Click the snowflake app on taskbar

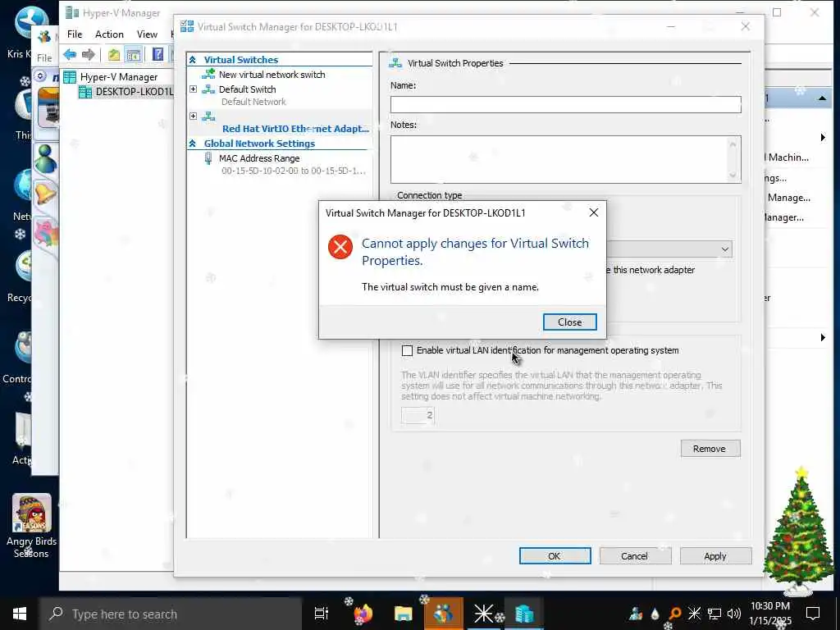point(483,614)
